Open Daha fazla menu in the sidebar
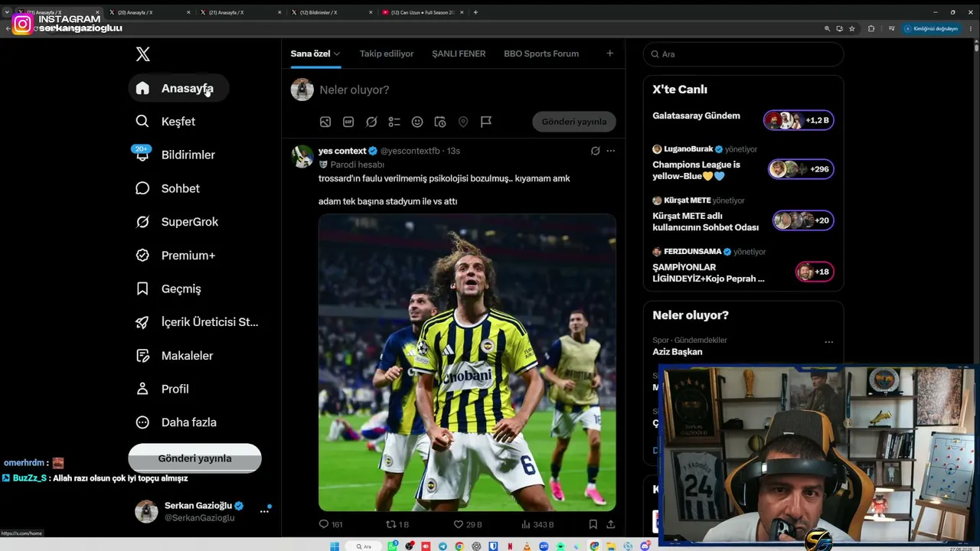Image resolution: width=980 pixels, height=551 pixels. [176, 422]
